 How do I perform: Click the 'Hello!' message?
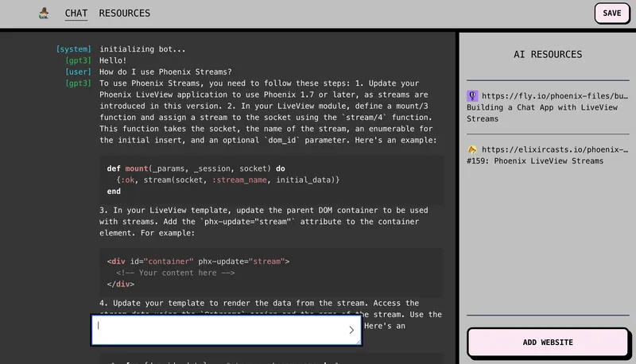tap(113, 60)
